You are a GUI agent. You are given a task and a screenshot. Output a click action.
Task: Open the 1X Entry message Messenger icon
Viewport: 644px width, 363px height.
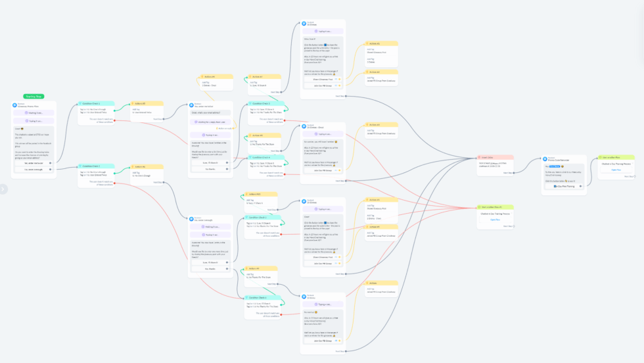tap(304, 297)
